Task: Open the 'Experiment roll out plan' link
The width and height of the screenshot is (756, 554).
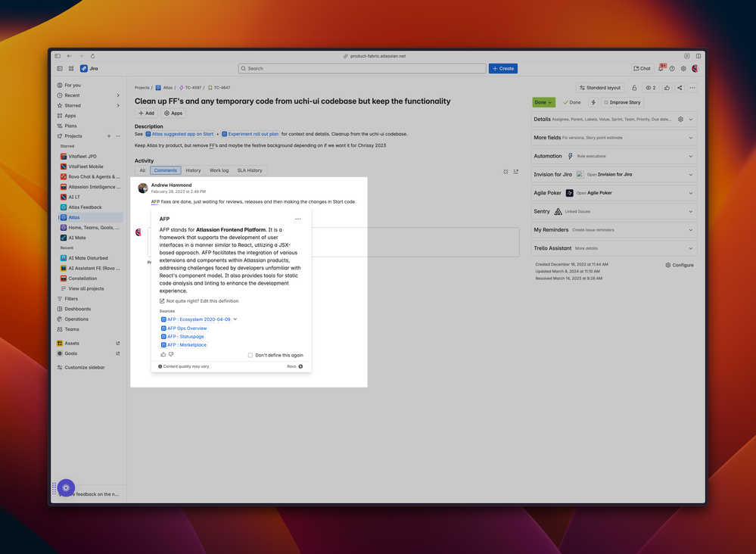Action: pyautogui.click(x=250, y=134)
